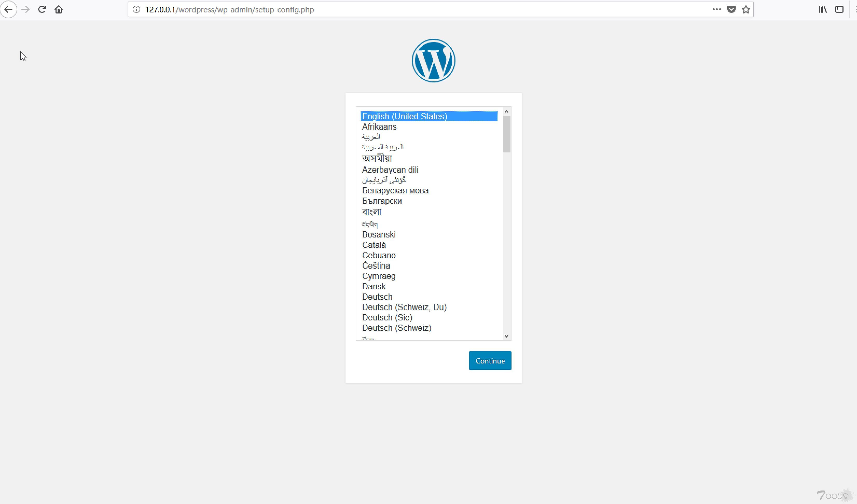Click the language list scrollbar thumb
857x504 pixels.
pos(506,134)
